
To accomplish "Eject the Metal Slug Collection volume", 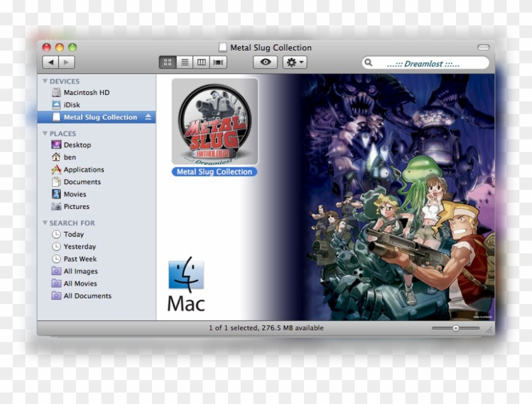I will click(x=148, y=117).
